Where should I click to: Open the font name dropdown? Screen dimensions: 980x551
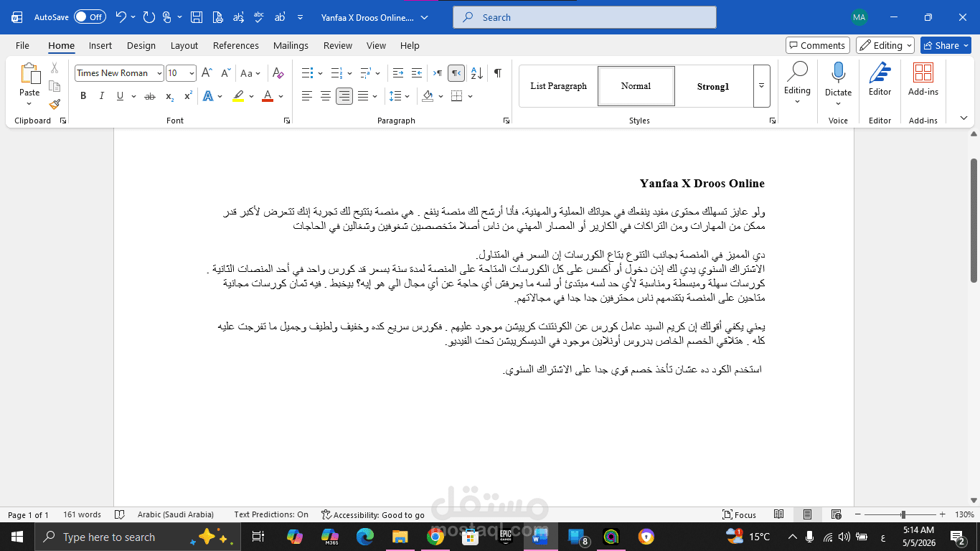click(x=159, y=73)
